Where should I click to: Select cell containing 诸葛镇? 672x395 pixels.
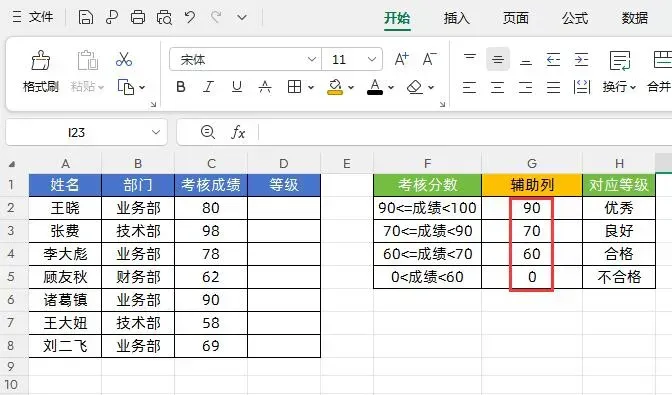[x=65, y=300]
